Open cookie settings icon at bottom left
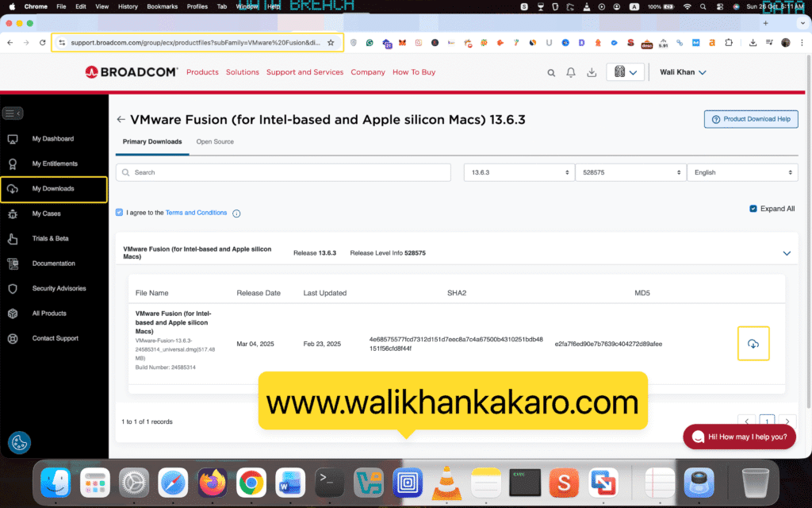 point(19,442)
